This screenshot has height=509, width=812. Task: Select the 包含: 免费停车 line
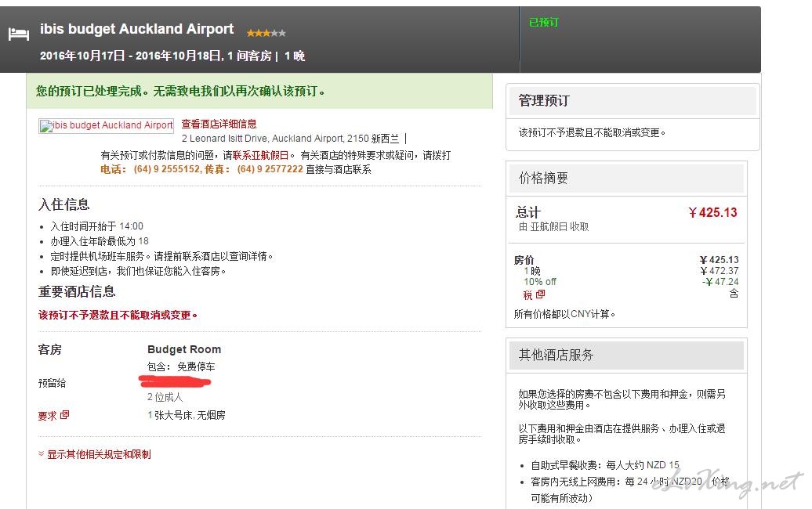pyautogui.click(x=181, y=366)
